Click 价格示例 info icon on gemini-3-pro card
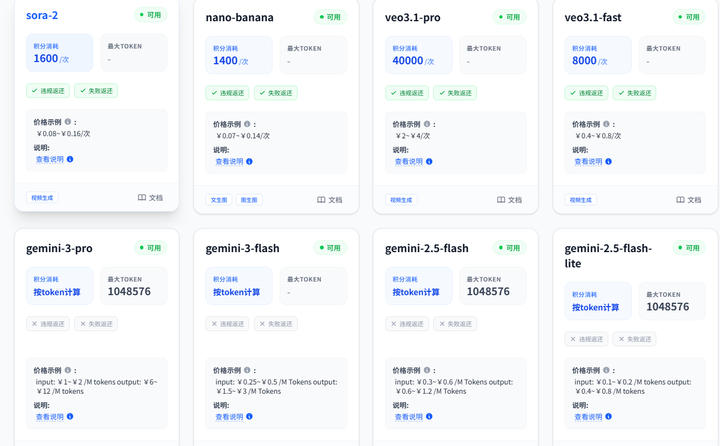The image size is (720, 446). (68, 370)
